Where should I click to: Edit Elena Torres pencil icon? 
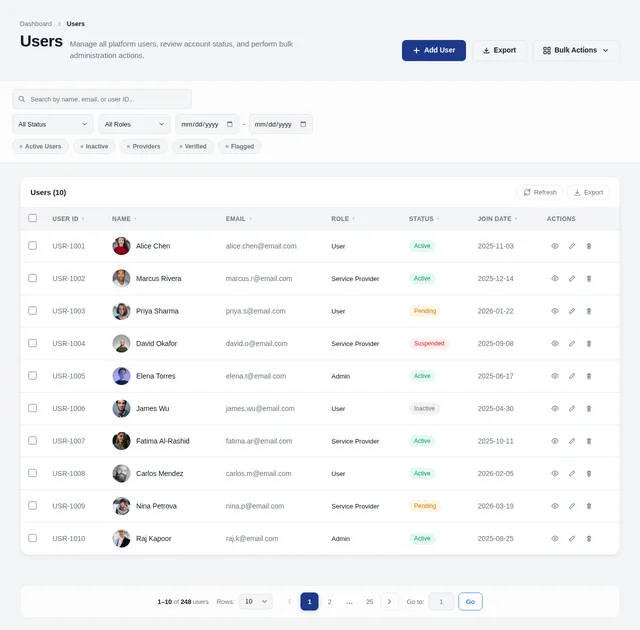[x=572, y=376]
